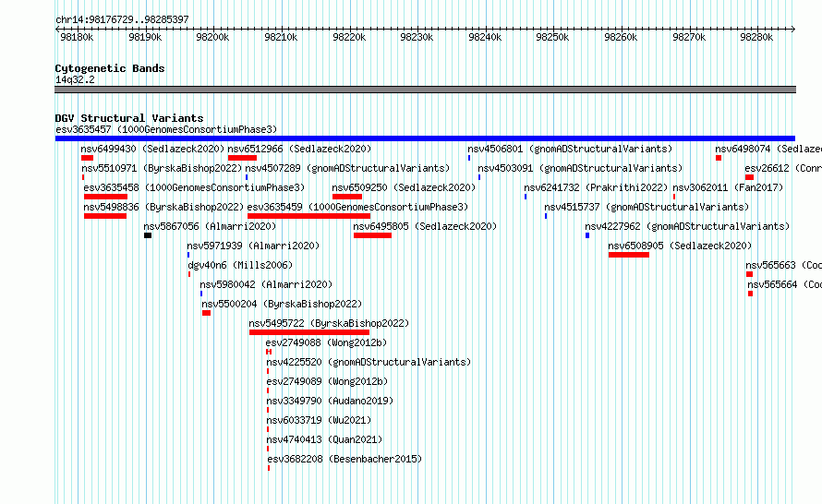Click the long blue esv3635457 bar
This screenshot has width=822, height=504.
[x=425, y=138]
